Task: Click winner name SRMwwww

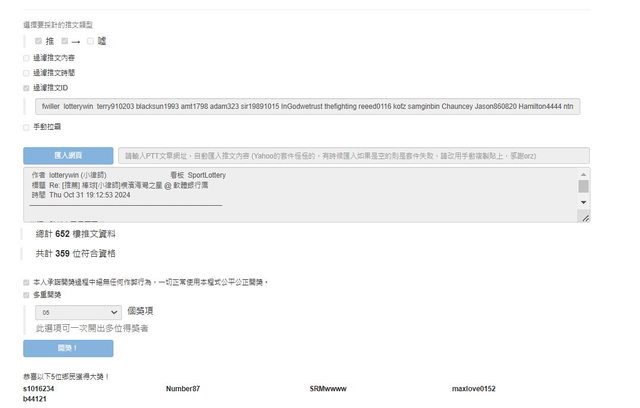Action: [x=327, y=387]
